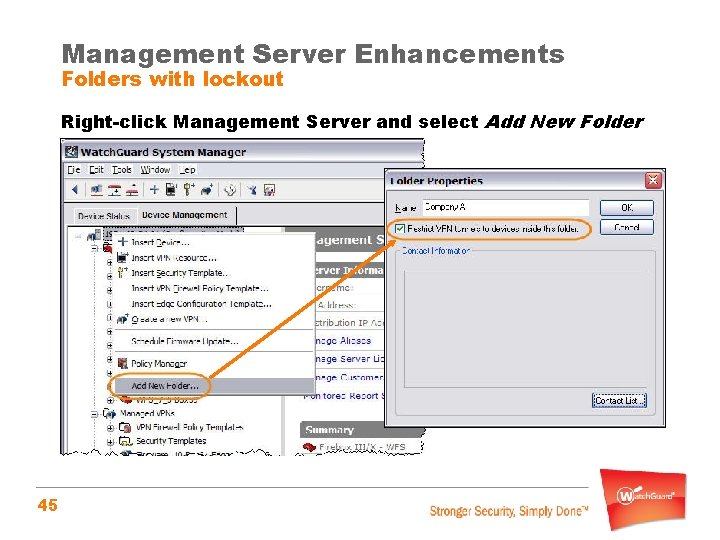Click the create VPN toolbar icon

pyautogui.click(x=207, y=190)
